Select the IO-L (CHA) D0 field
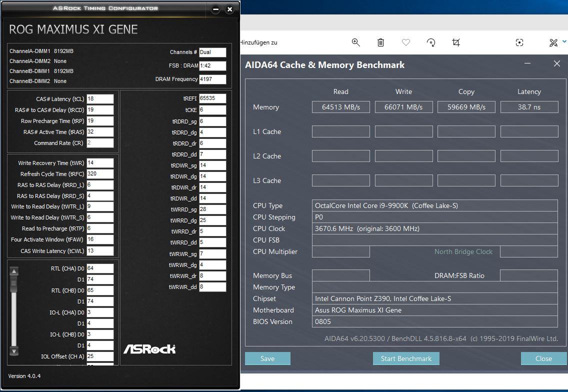The height and width of the screenshot is (392, 568). coord(100,312)
